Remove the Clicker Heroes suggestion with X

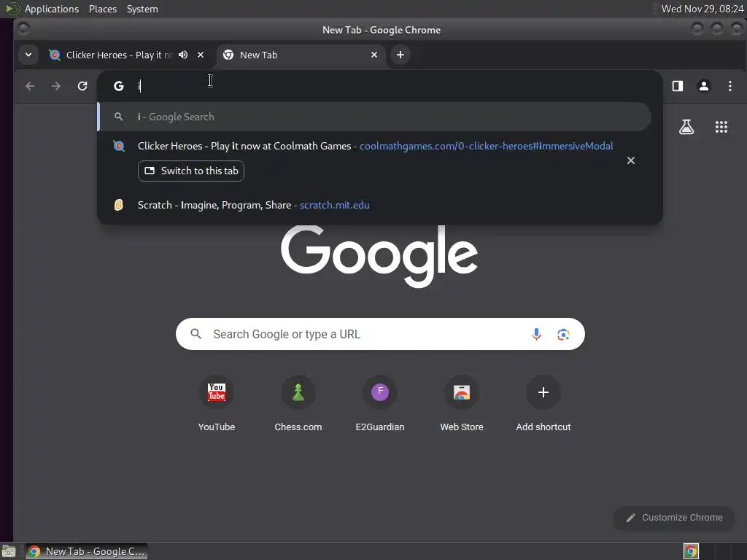[631, 160]
